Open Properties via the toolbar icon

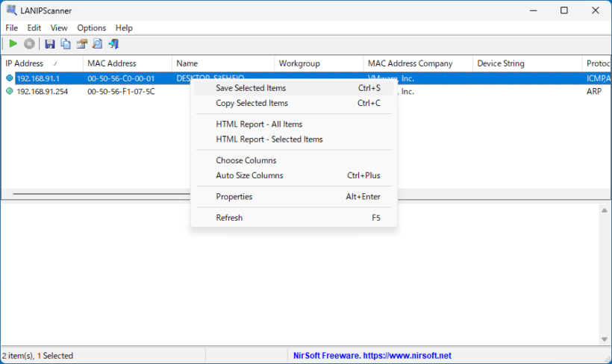81,44
